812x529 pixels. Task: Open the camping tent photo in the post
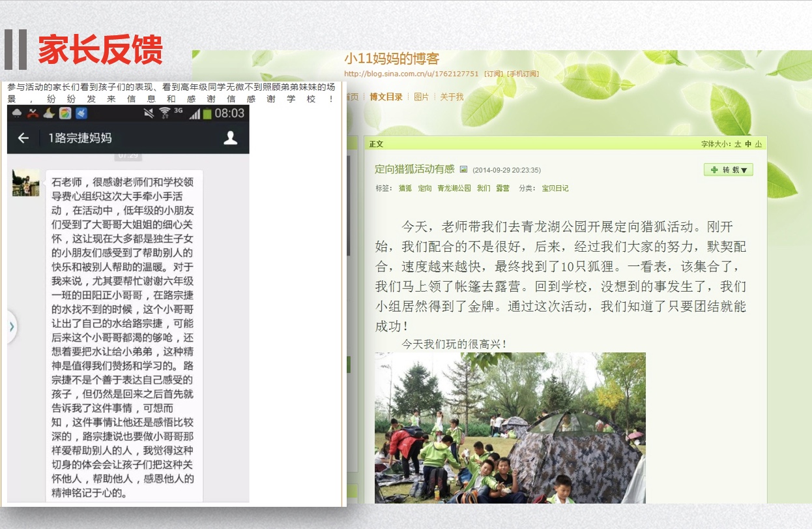coord(510,427)
